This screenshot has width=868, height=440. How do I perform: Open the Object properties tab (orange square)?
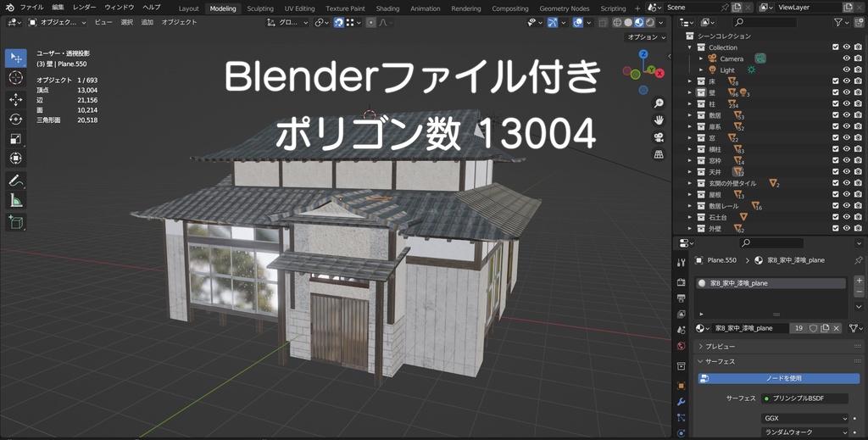pos(682,386)
